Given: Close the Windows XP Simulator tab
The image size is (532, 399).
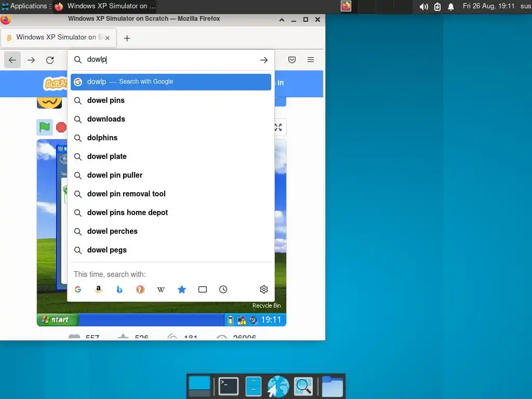Looking at the screenshot, I should [108, 37].
